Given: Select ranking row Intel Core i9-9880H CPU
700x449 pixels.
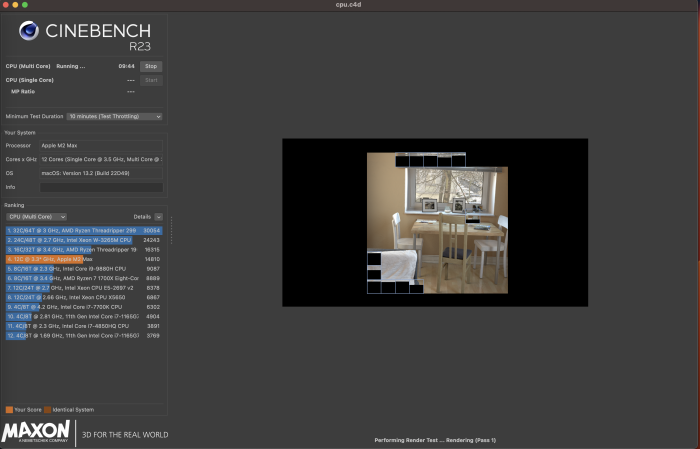Looking at the screenshot, I should [x=84, y=269].
